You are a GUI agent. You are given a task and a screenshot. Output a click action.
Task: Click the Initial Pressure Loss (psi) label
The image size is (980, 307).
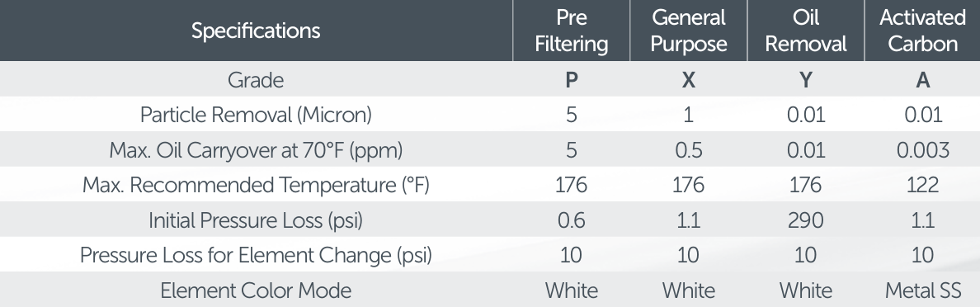(256, 220)
